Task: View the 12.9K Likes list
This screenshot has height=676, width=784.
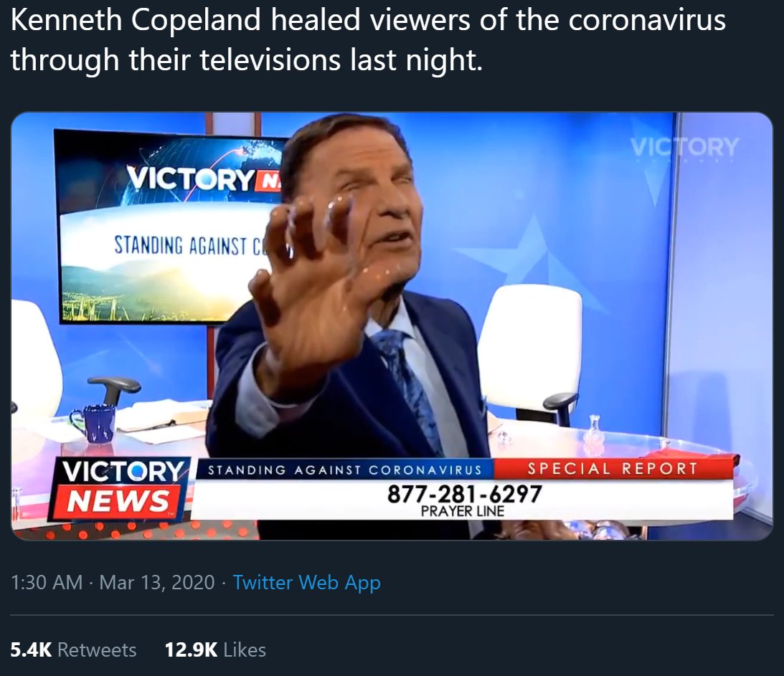Action: pos(215,649)
